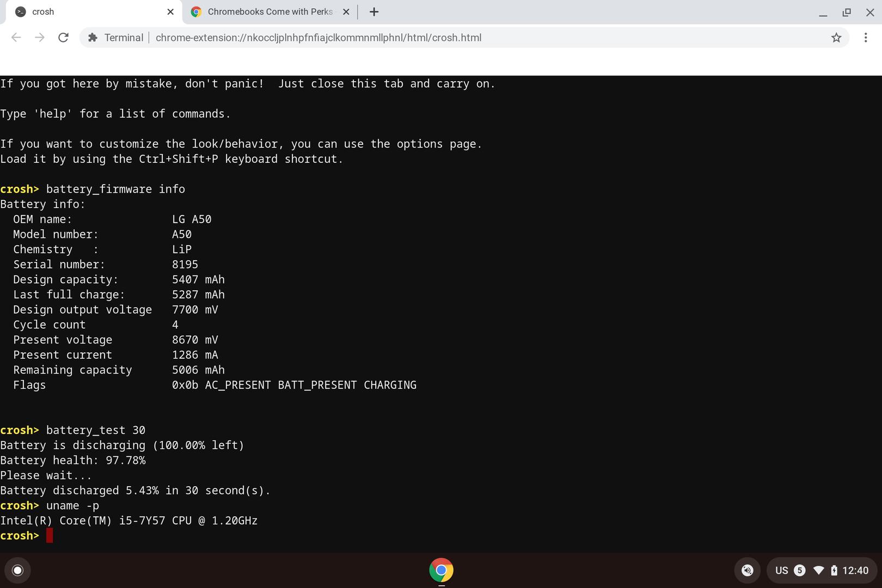The width and height of the screenshot is (882, 588).
Task: Click the 'Please wait...' line
Action: point(46,475)
